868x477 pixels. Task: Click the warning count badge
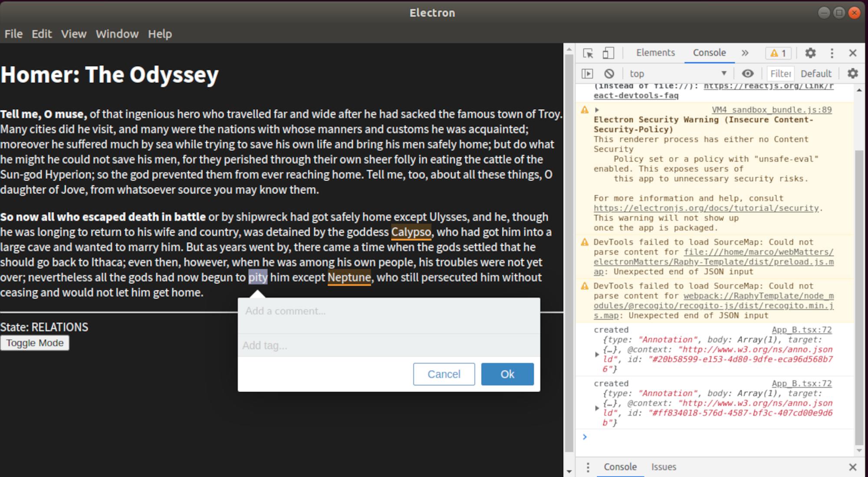[778, 53]
